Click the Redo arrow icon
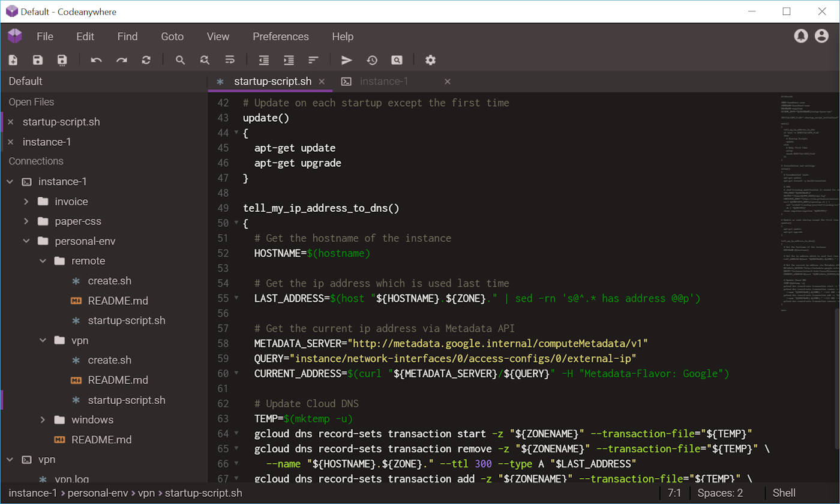 coord(122,60)
